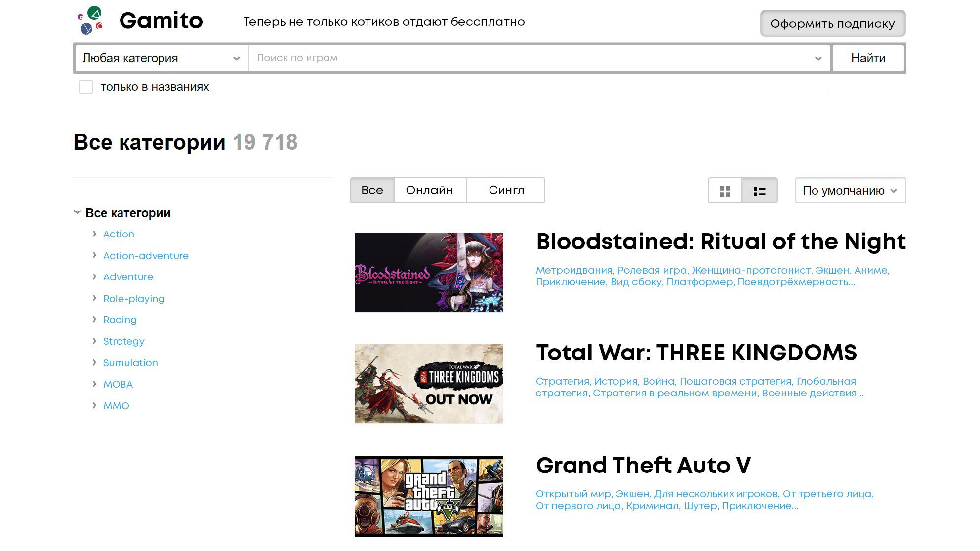980x551 pixels.
Task: Open the MMO category link
Action: coord(116,406)
